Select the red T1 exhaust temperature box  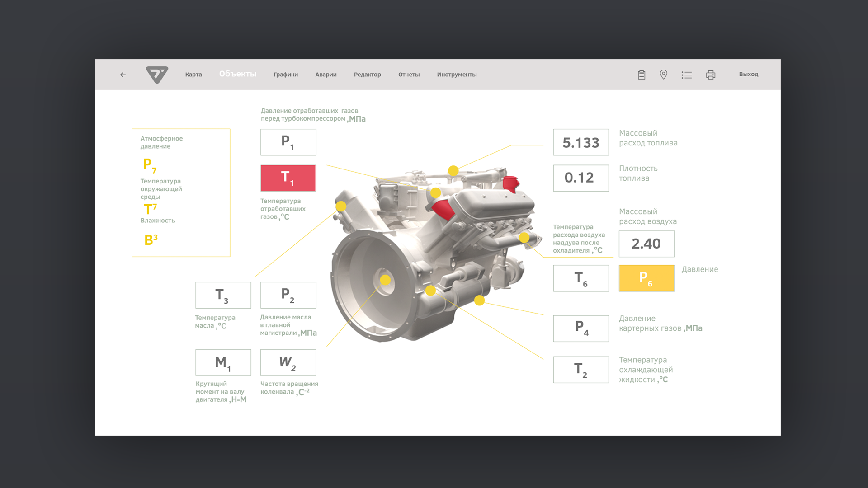[288, 178]
